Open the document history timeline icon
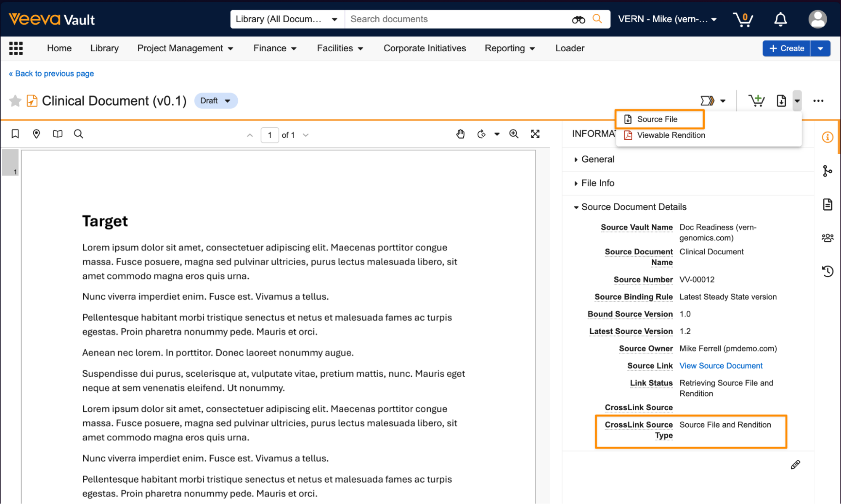The image size is (841, 504). pyautogui.click(x=828, y=271)
